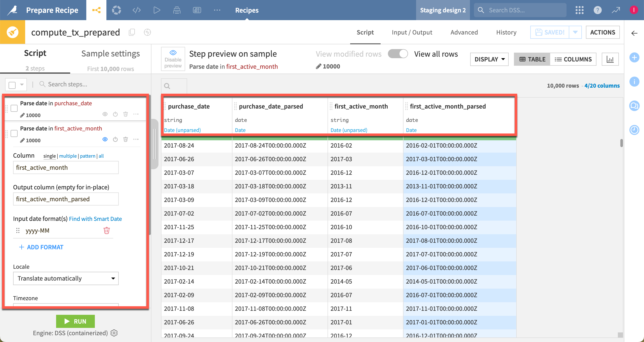This screenshot has height=342, width=644.
Task: Remove the yyyy-MM date format
Action: (107, 230)
